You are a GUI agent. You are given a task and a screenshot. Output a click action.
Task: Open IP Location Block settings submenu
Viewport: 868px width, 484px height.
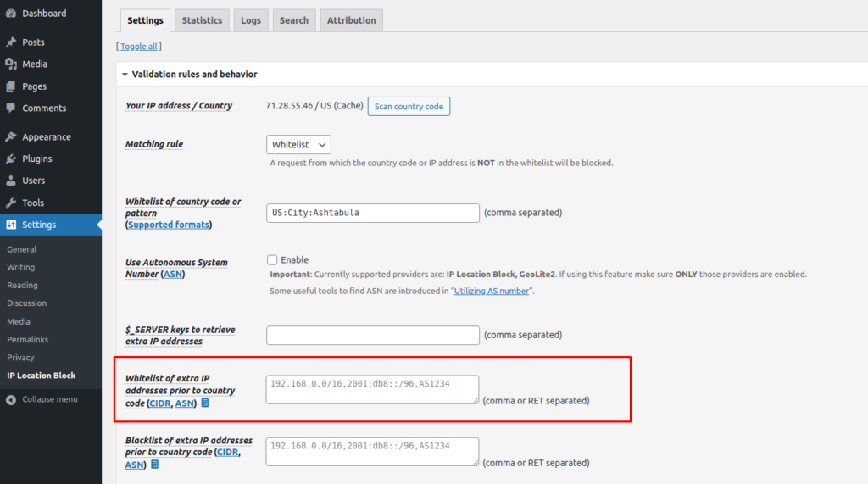(42, 376)
